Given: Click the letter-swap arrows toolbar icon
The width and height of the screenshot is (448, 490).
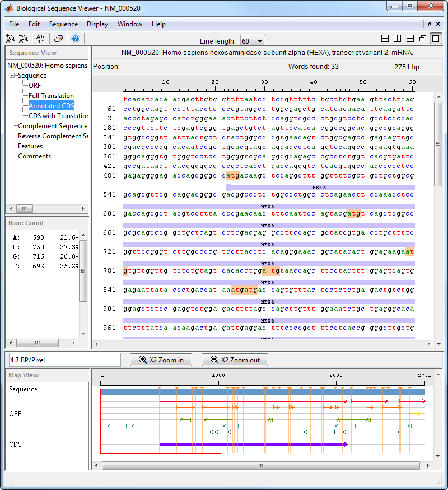Looking at the screenshot, I should point(40,39).
